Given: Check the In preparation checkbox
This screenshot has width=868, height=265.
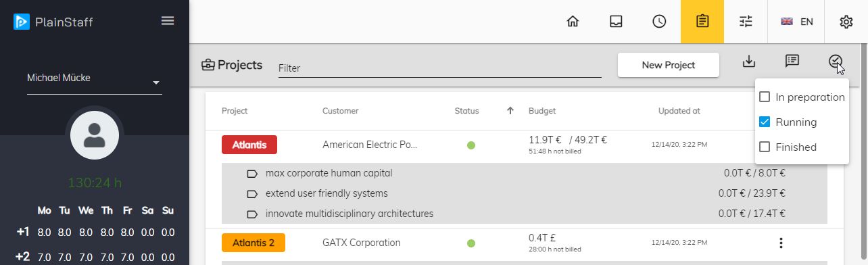Looking at the screenshot, I should click(x=765, y=97).
